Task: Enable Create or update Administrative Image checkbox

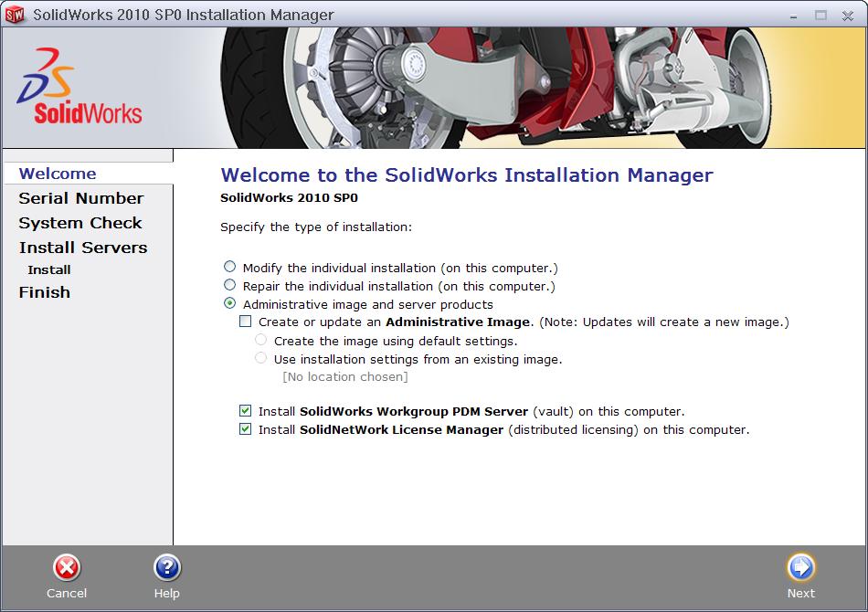Action: click(245, 322)
